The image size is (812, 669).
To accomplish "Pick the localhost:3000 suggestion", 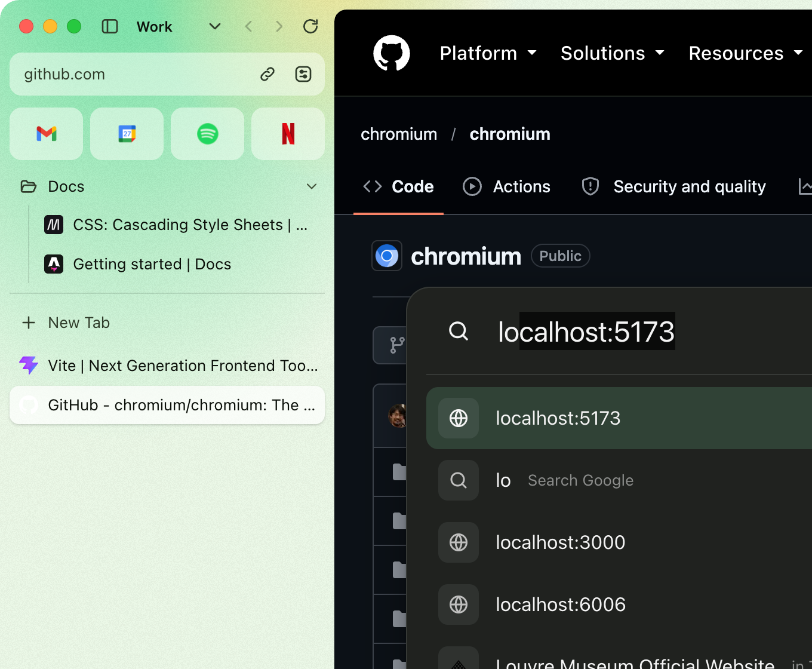I will [619, 542].
